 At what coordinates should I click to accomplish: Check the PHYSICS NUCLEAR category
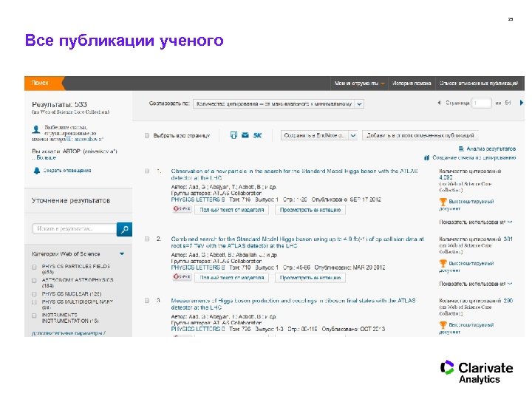[x=34, y=294]
